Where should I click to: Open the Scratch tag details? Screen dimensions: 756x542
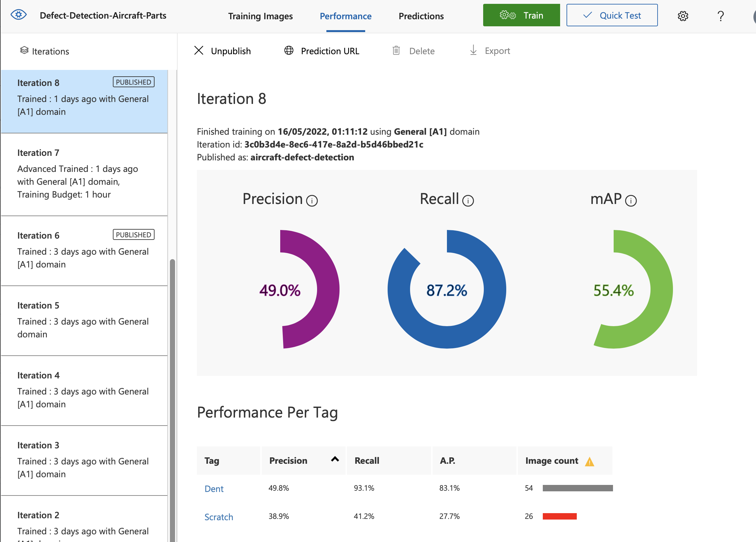coord(219,517)
